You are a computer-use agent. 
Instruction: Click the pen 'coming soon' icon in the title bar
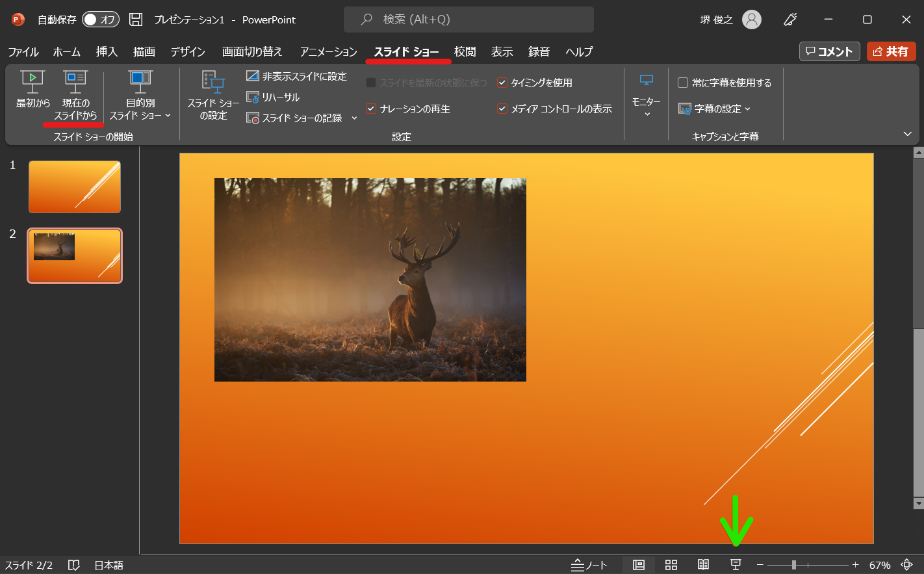click(790, 20)
